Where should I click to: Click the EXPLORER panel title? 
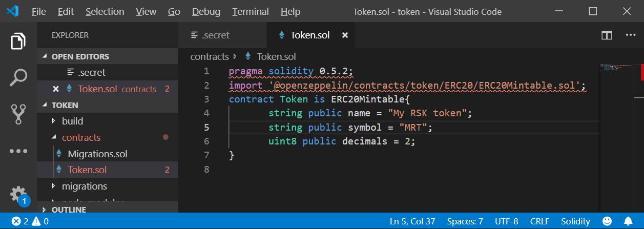(x=70, y=35)
